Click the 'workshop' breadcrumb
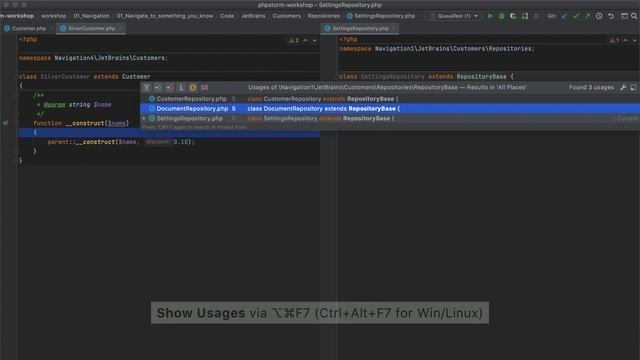Viewport: 640px width, 360px height. [53, 16]
